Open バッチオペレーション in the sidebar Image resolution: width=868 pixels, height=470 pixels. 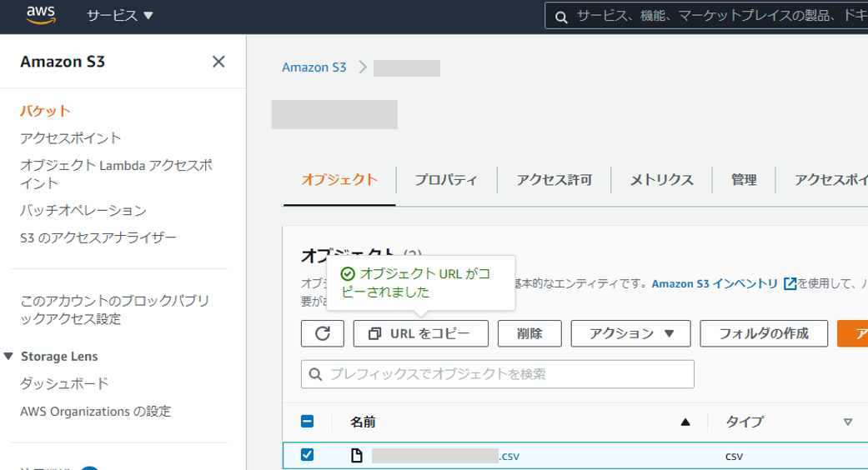[x=83, y=211]
